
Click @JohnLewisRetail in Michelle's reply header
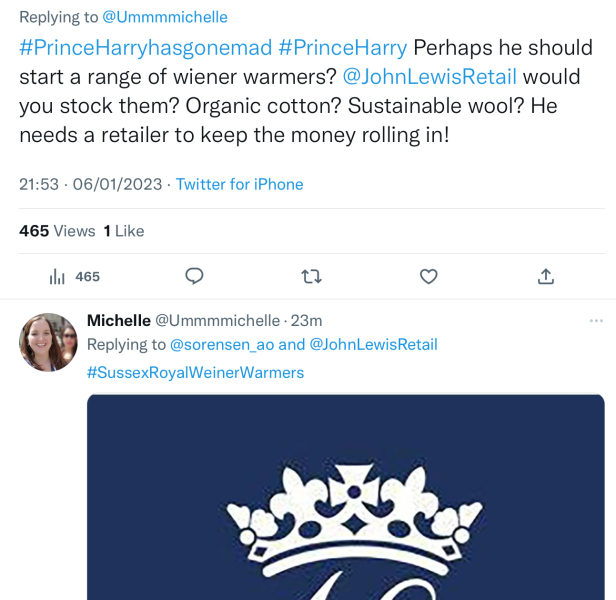pos(373,344)
